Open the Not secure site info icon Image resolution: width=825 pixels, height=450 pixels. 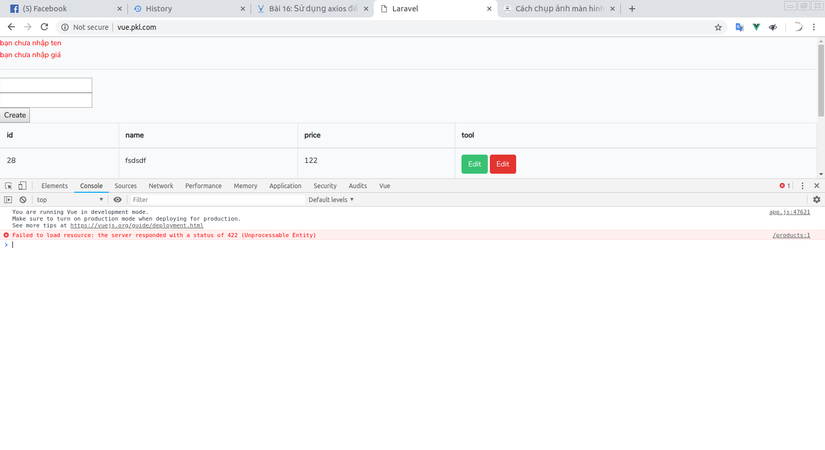[65, 27]
